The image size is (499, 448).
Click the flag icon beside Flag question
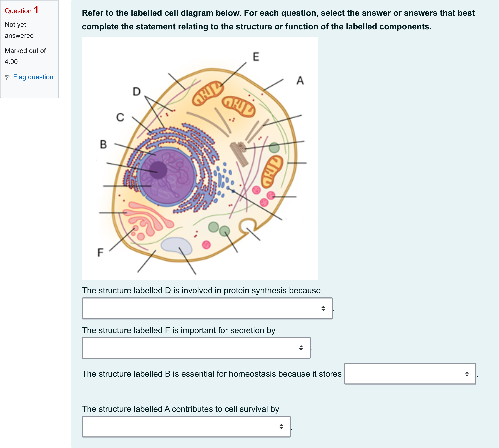point(7,78)
